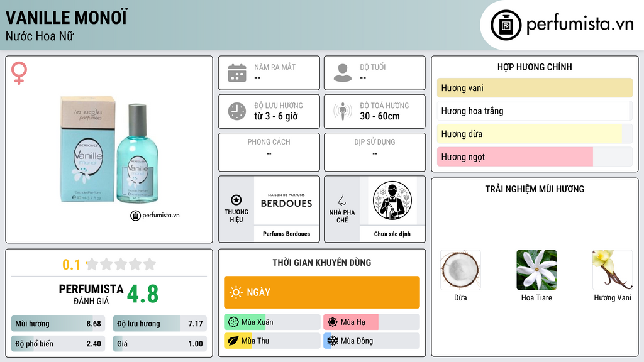Click the Phong cách card

point(269,152)
